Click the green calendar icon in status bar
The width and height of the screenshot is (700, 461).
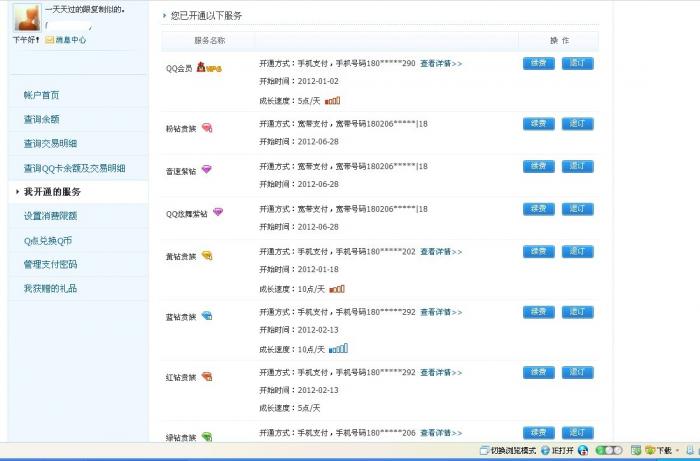[636, 450]
